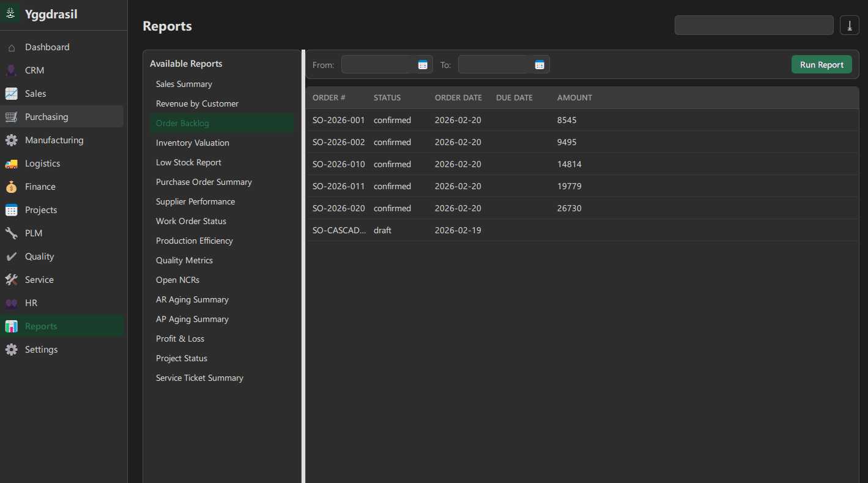Click the download icon in the top bar
This screenshot has height=483, width=868.
pos(849,25)
